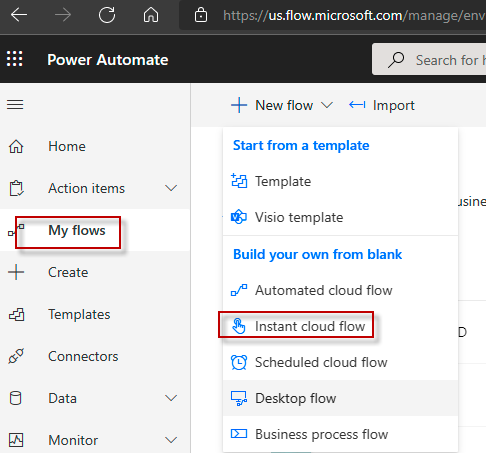View site info via lock icon
The image size is (486, 453).
click(x=201, y=15)
